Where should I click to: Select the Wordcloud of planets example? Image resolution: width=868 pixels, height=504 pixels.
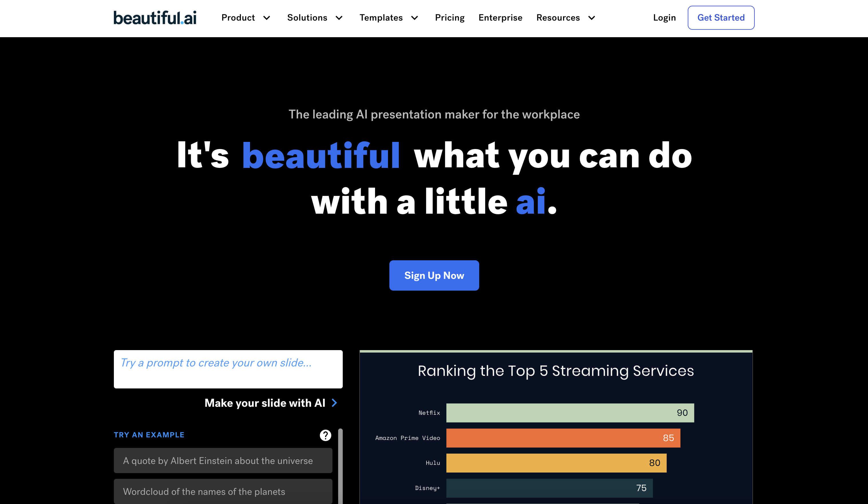(223, 492)
